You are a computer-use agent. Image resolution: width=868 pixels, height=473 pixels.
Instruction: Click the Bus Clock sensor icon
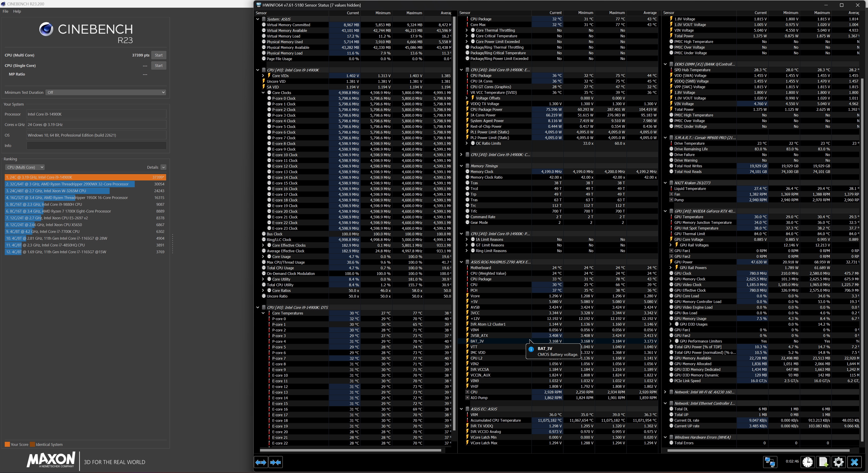click(264, 234)
